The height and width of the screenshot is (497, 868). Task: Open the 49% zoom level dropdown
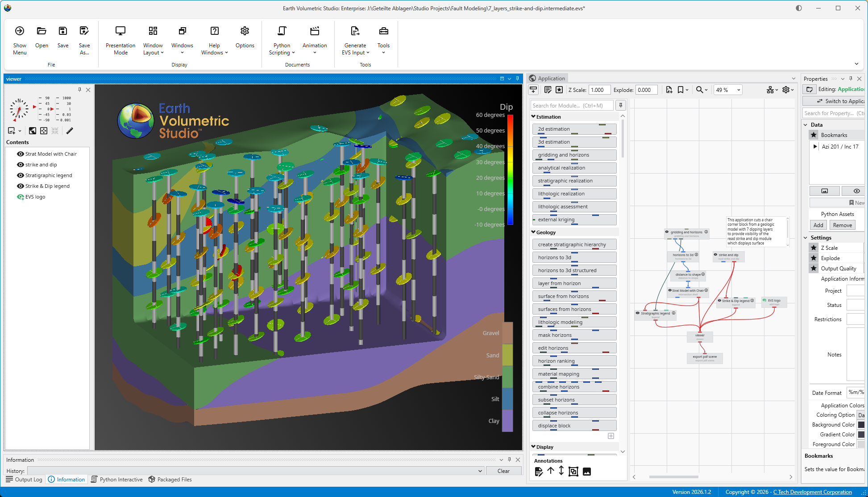pos(727,90)
